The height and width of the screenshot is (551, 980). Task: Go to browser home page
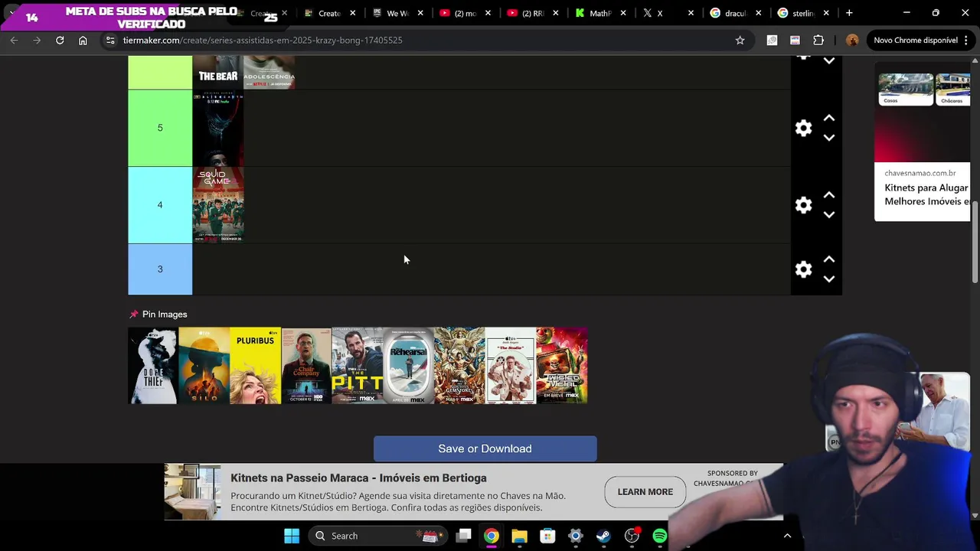pos(83,40)
